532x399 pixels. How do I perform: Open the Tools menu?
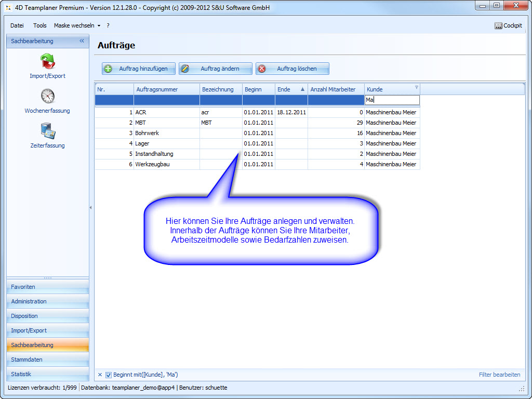[40, 25]
